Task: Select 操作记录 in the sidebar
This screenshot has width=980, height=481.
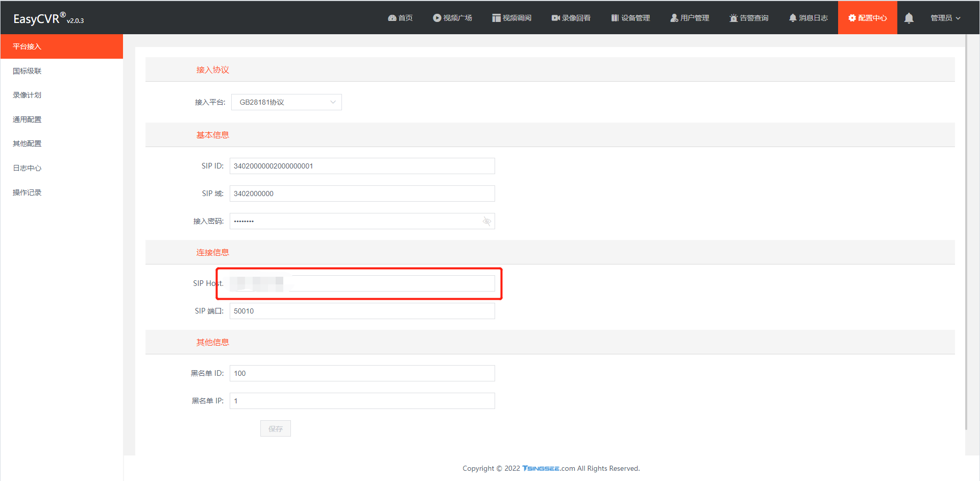Action: click(62, 193)
